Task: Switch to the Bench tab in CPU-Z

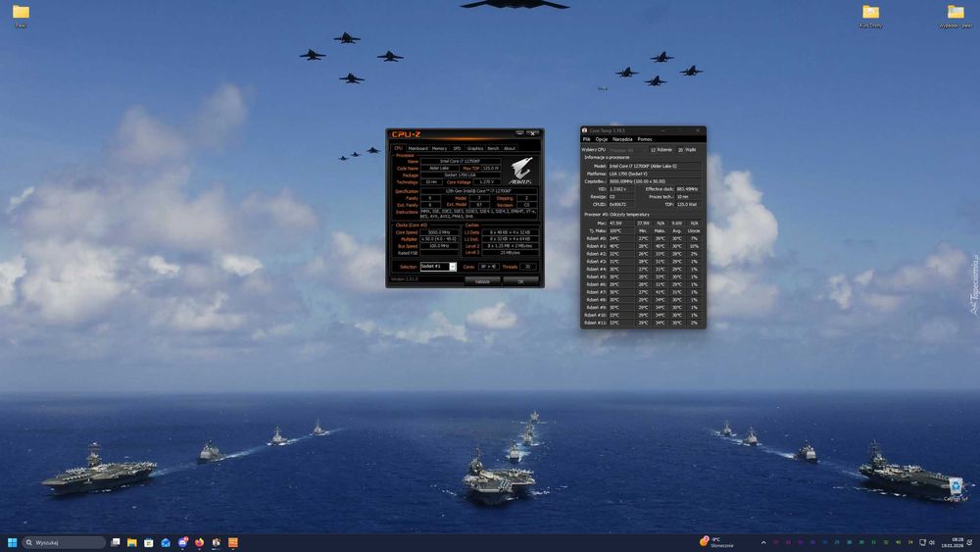Action: pyautogui.click(x=493, y=148)
